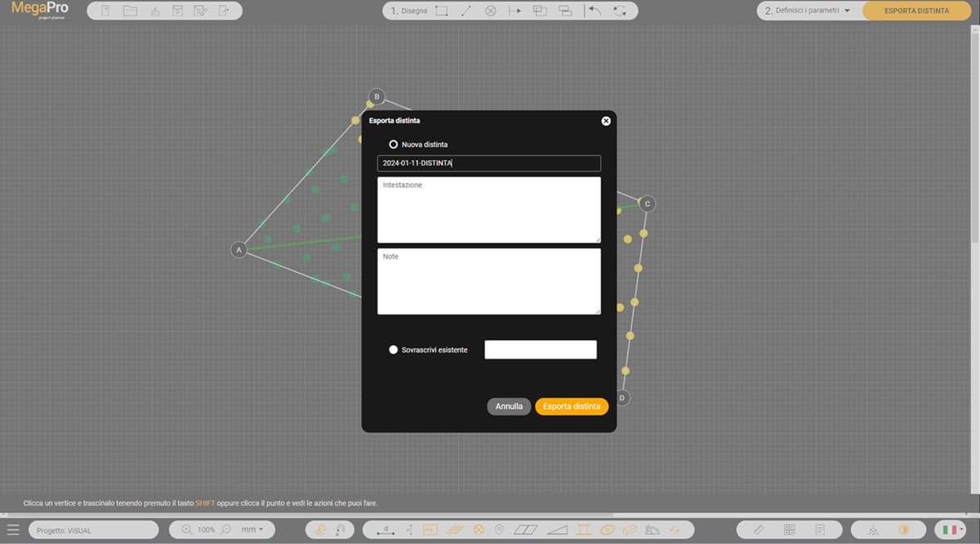The image size is (980, 544).
Task: Close the Esporta distinta dialog
Action: (x=606, y=121)
